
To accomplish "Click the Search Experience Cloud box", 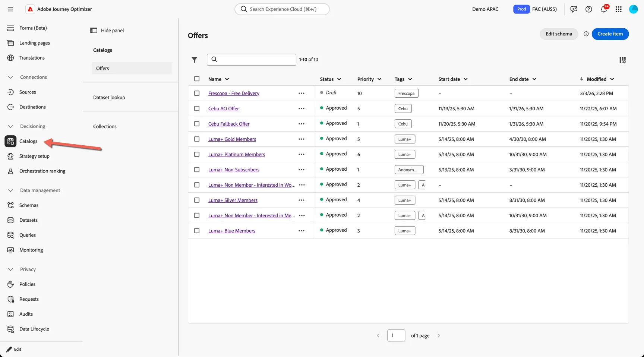I will [282, 9].
